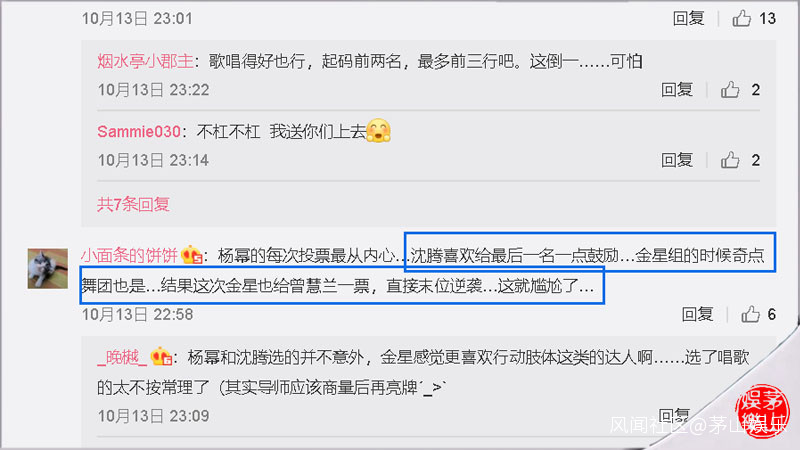This screenshot has height=450, width=800.
Task: Reply to Sammie030's 23:14 comment
Action: click(x=677, y=160)
